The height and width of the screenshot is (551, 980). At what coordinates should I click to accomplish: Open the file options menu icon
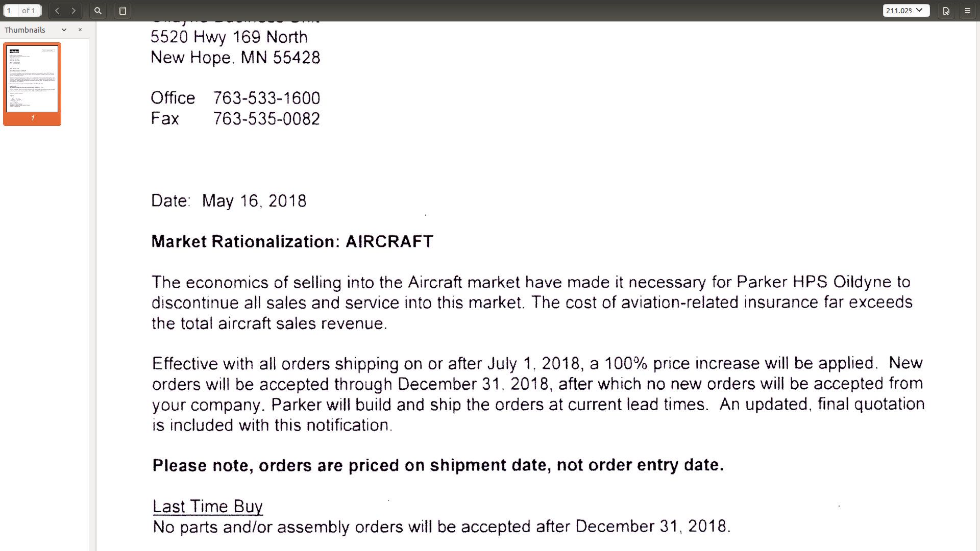pyautogui.click(x=946, y=10)
